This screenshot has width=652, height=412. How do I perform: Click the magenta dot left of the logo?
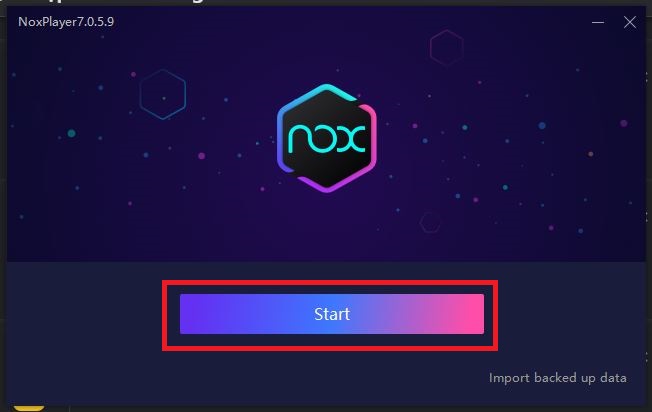[x=202, y=156]
